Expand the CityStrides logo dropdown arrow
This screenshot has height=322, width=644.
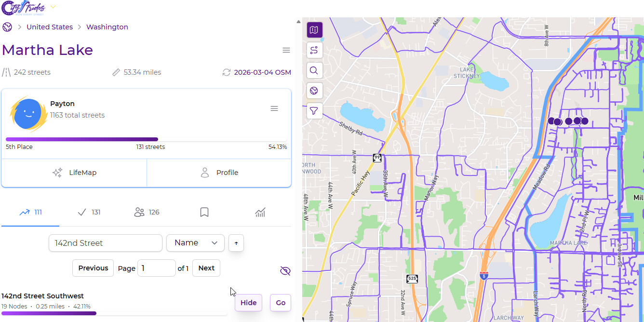click(53, 7)
